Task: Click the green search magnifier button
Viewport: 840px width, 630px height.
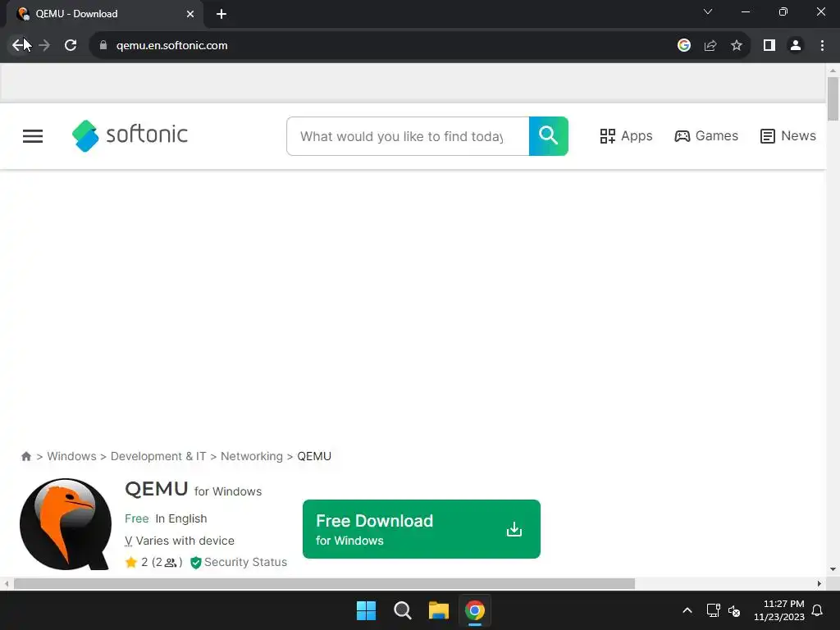Action: click(549, 136)
